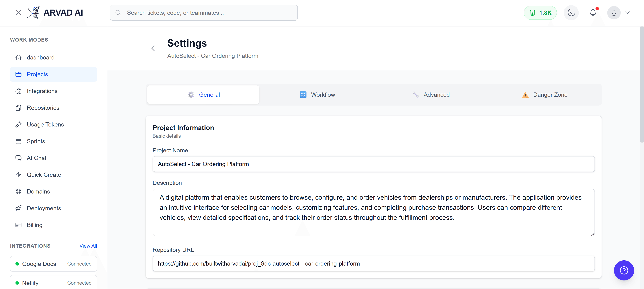Switch to the Danger Zone tab
The height and width of the screenshot is (289, 644).
tap(545, 95)
